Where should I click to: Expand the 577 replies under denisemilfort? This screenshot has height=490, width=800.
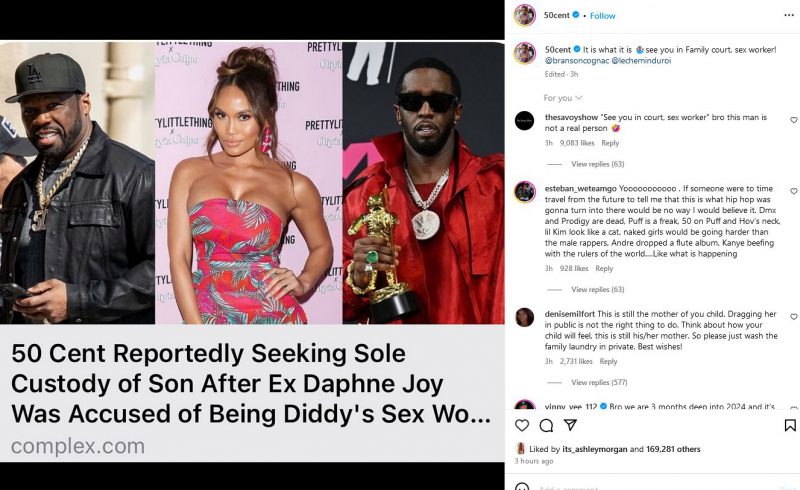[599, 382]
